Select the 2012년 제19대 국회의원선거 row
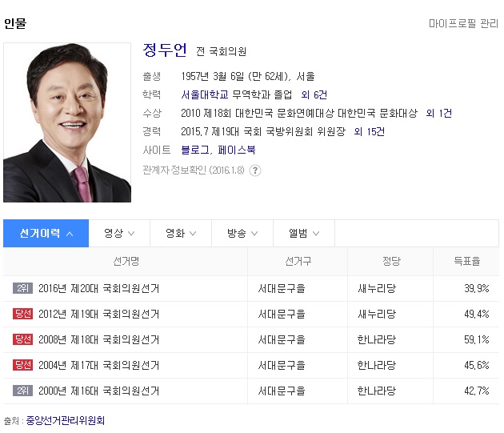This screenshot has width=504, height=433. coord(251,314)
